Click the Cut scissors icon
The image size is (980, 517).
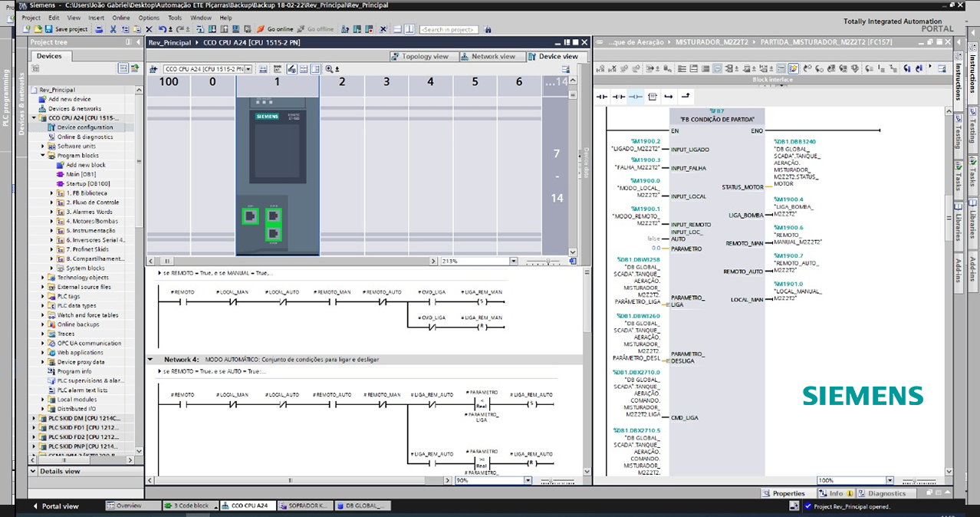pyautogui.click(x=113, y=29)
